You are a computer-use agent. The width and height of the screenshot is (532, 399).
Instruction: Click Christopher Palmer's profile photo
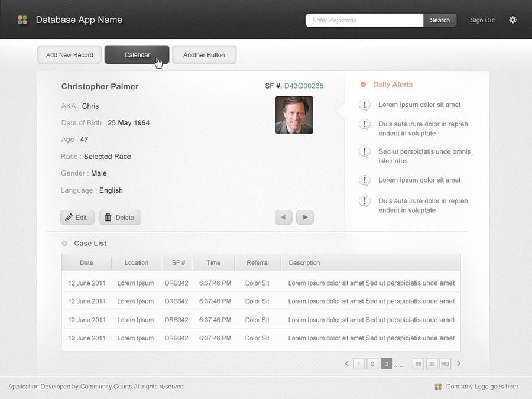294,115
